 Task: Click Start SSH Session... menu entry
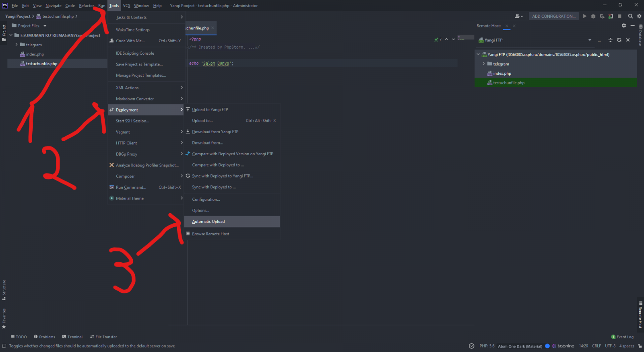pyautogui.click(x=146, y=121)
